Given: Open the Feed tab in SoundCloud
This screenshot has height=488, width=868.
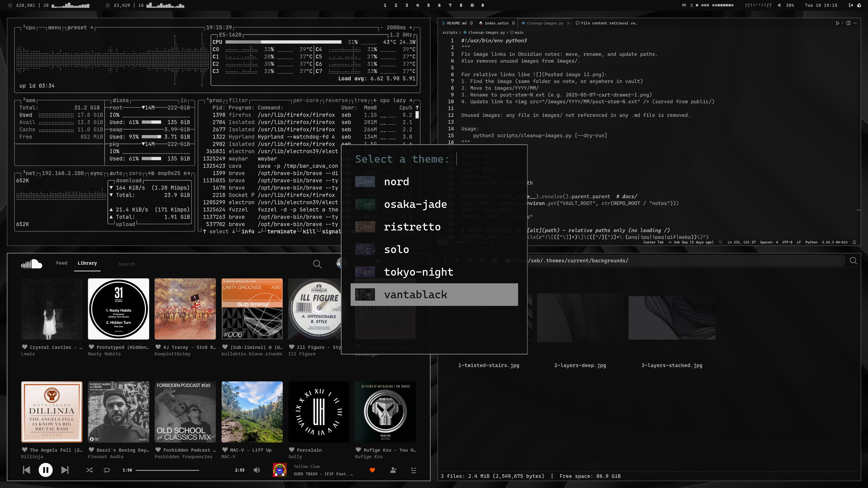Looking at the screenshot, I should point(61,263).
